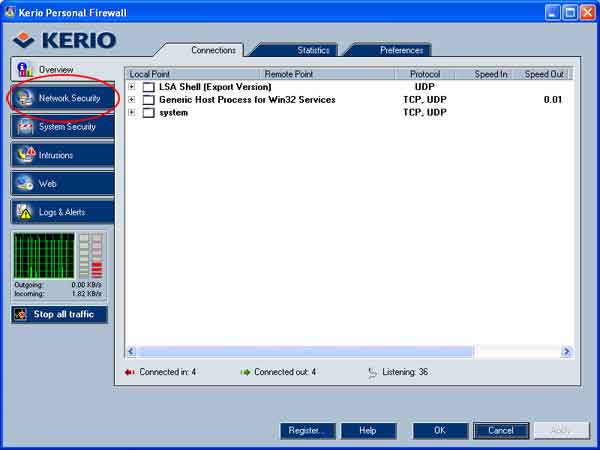Viewport: 600px width, 450px height.
Task: Click the green Connected out arrow icon
Action: coord(245,372)
